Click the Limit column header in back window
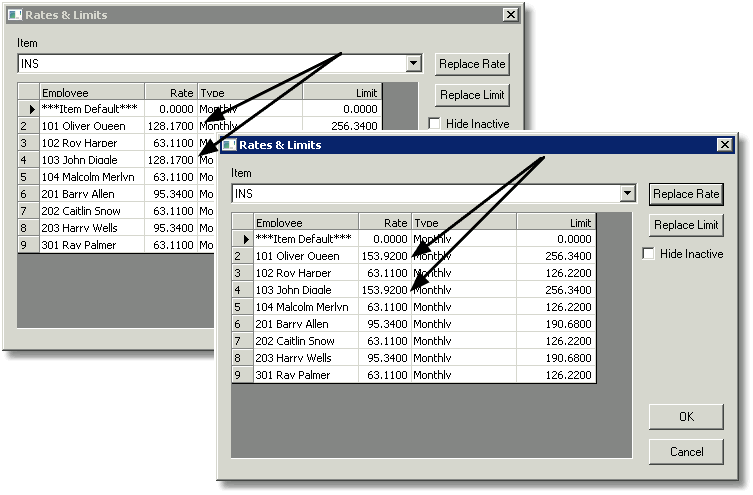The width and height of the screenshot is (753, 495). point(342,92)
